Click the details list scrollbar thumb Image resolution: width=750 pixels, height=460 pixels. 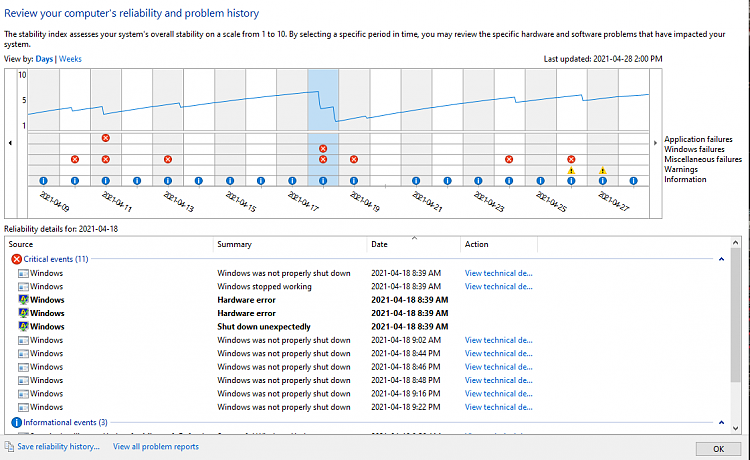pyautogui.click(x=736, y=315)
